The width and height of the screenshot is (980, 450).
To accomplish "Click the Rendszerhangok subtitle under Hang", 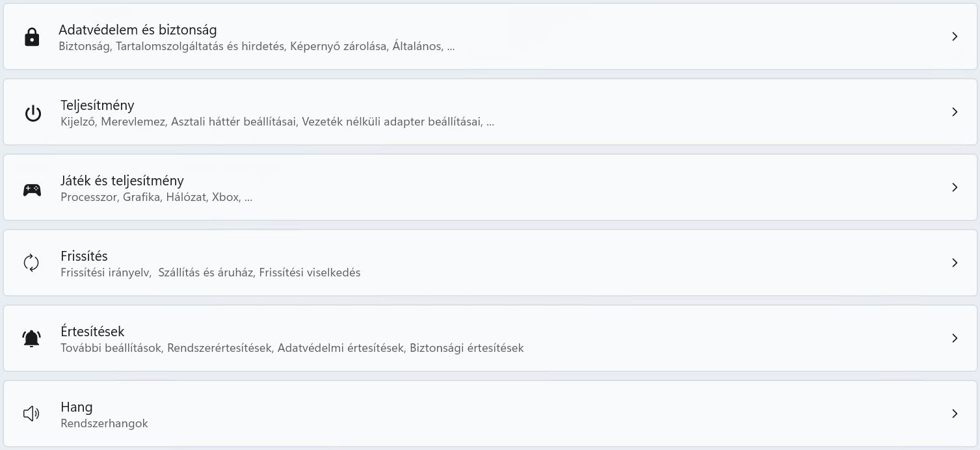I will (104, 423).
